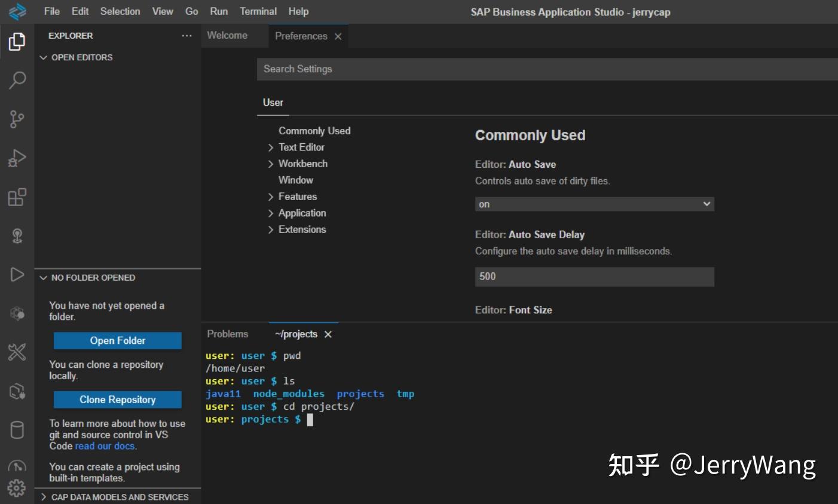Screen dimensions: 838x504
Task: Open the Go menu
Action: [192, 11]
